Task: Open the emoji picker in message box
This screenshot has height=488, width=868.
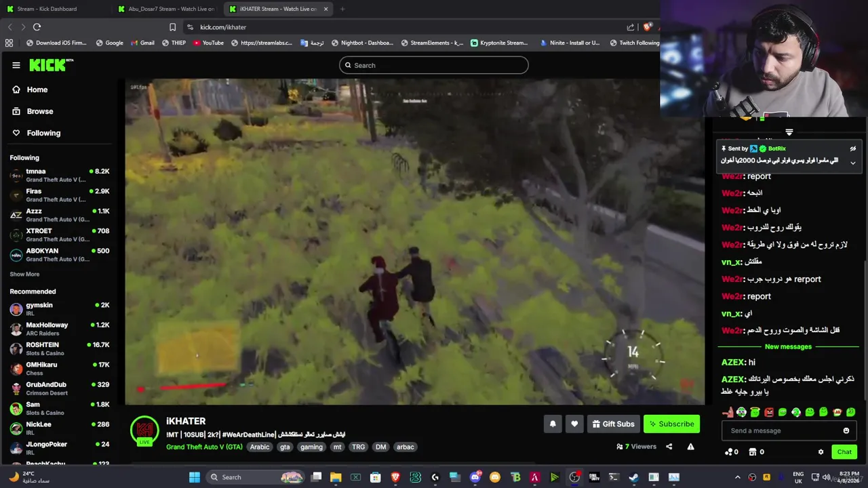Action: (x=846, y=430)
